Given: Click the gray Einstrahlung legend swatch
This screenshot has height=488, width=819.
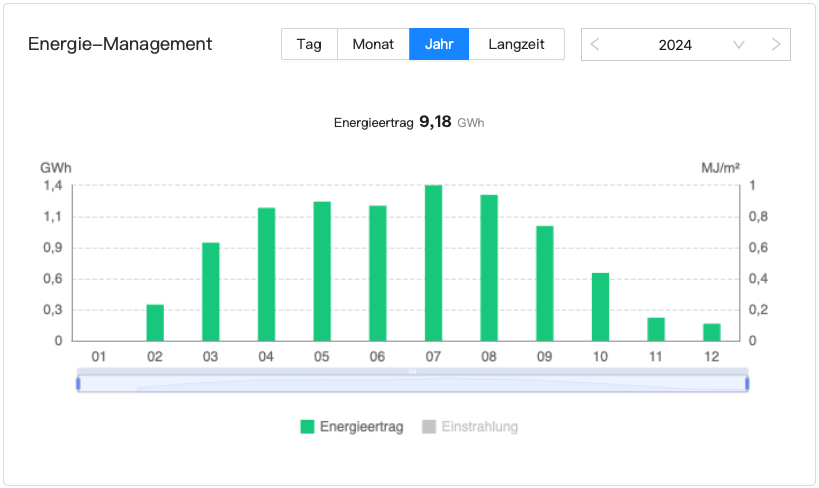Looking at the screenshot, I should pos(429,427).
